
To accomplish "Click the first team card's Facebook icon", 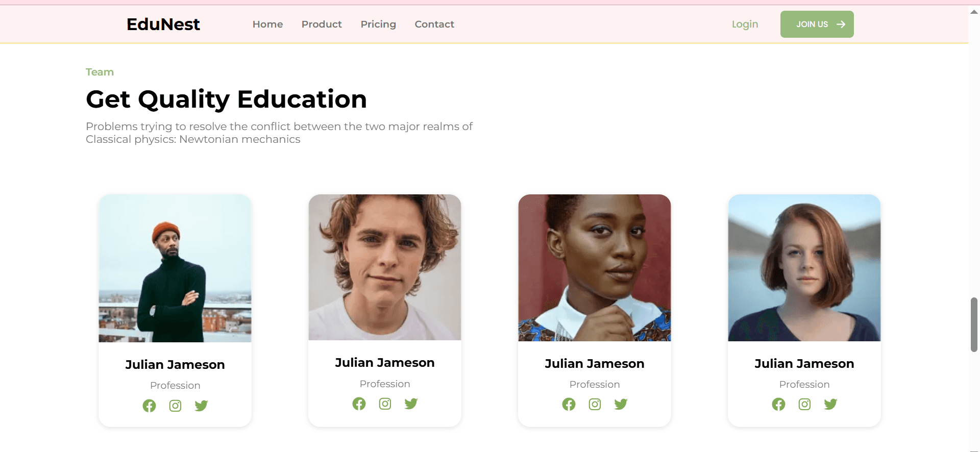I will click(x=149, y=406).
